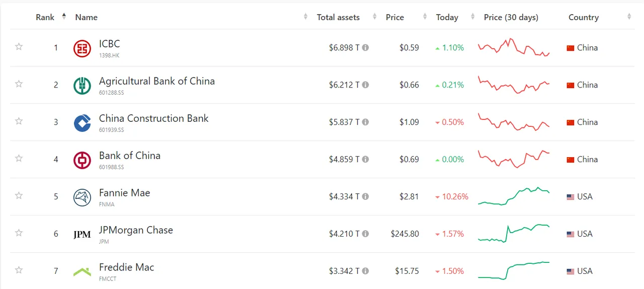Viewport: 644px width, 289px height.
Task: Click the ICBC bank logo
Action: pyautogui.click(x=82, y=48)
